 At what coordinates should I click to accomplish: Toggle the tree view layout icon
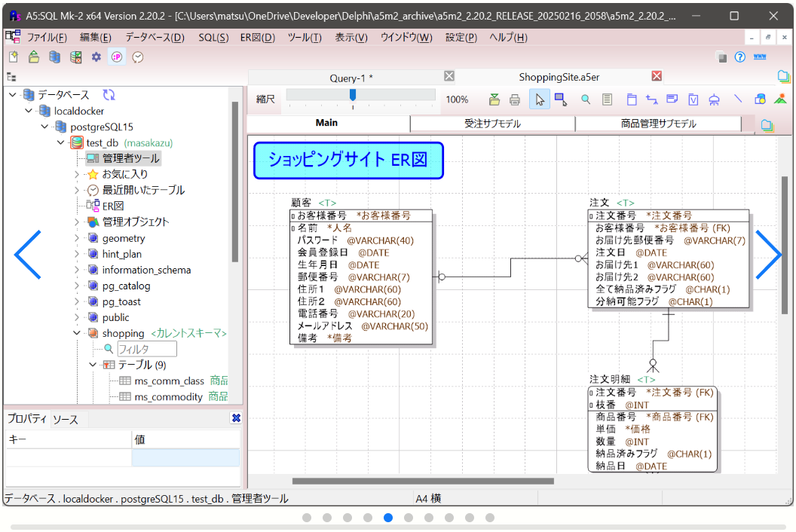(11, 77)
